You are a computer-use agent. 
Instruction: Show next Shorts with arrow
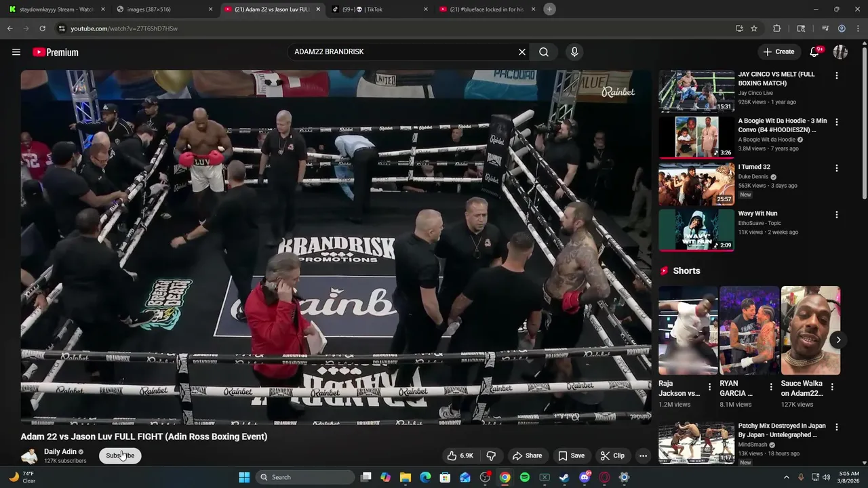point(838,340)
